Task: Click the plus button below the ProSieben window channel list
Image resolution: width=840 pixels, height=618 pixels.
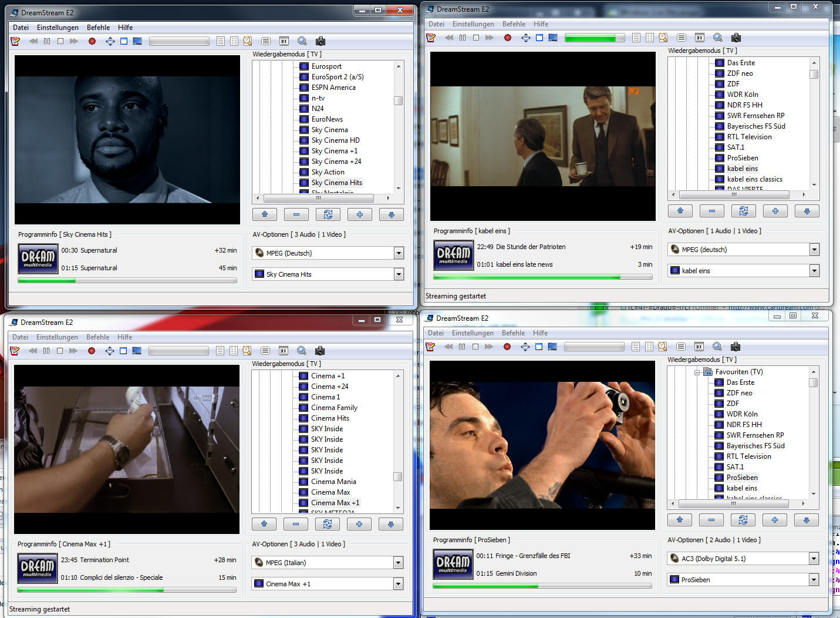Action: 774,520
